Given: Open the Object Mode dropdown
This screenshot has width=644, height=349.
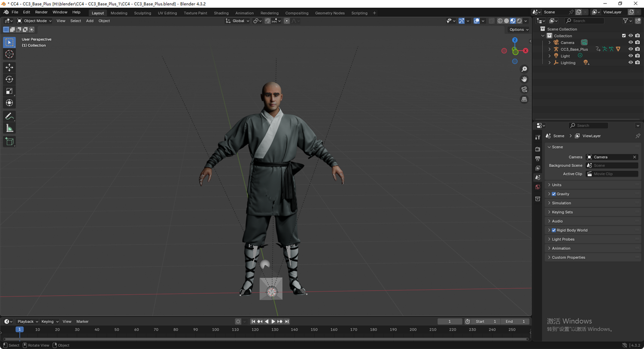Looking at the screenshot, I should pos(35,21).
